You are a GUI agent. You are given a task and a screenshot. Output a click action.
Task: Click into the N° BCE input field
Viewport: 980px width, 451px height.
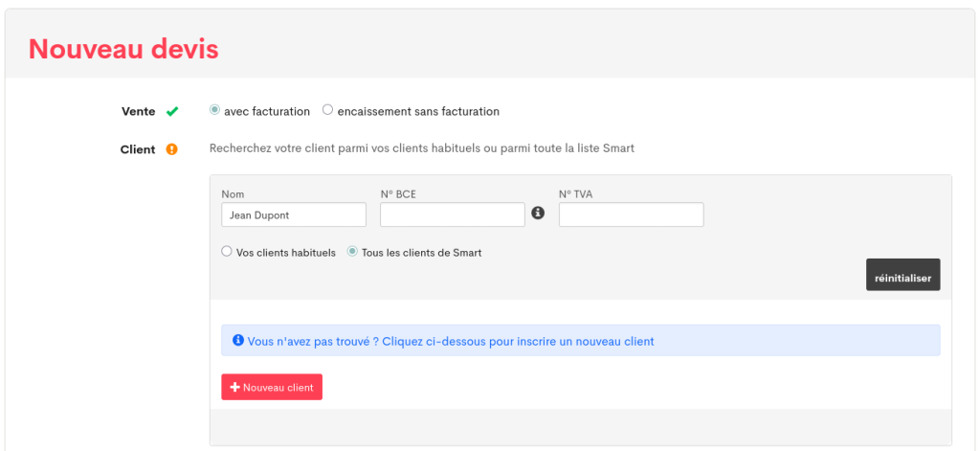[x=452, y=214]
